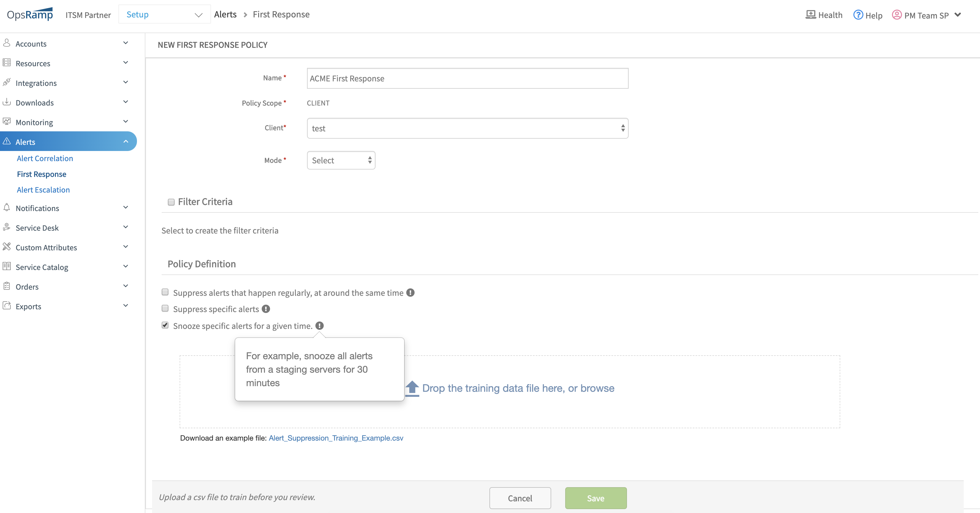Expand the Resources sidebar chevron
The image size is (980, 513).
coord(125,62)
